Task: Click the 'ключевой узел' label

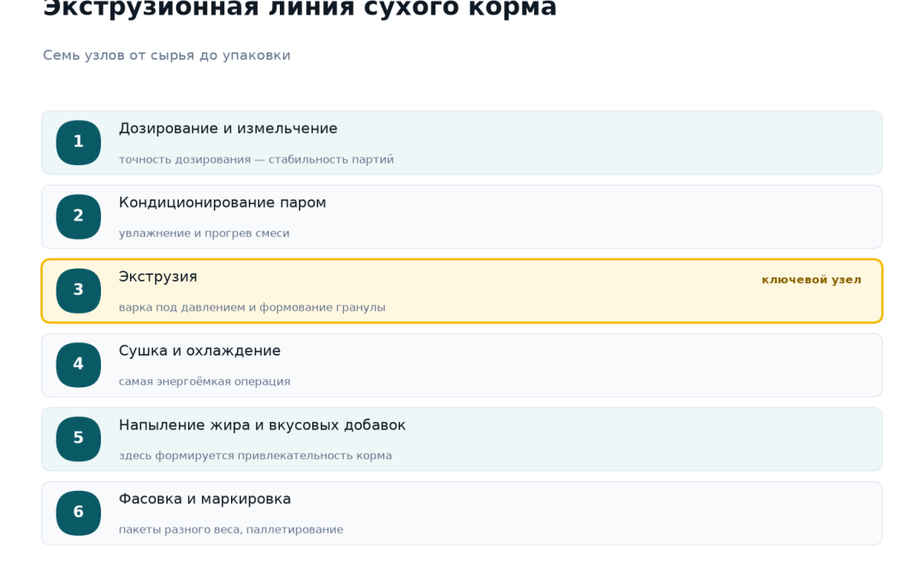Action: click(811, 279)
